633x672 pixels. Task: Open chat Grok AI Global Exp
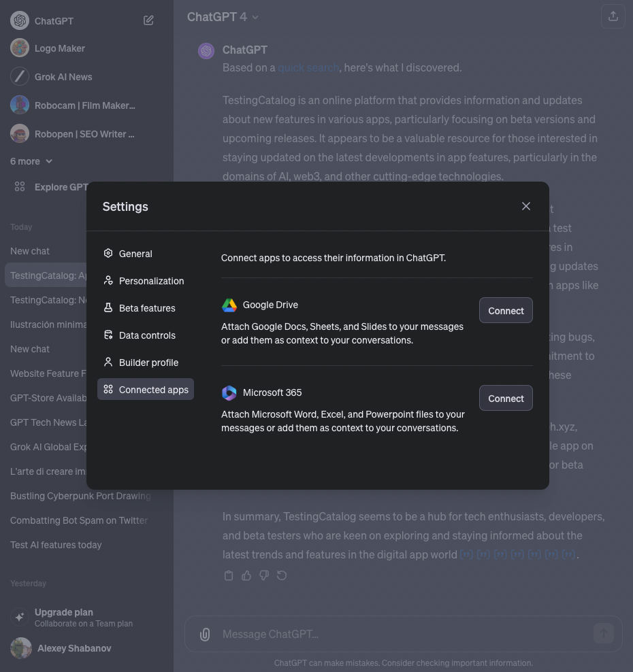pyautogui.click(x=48, y=447)
